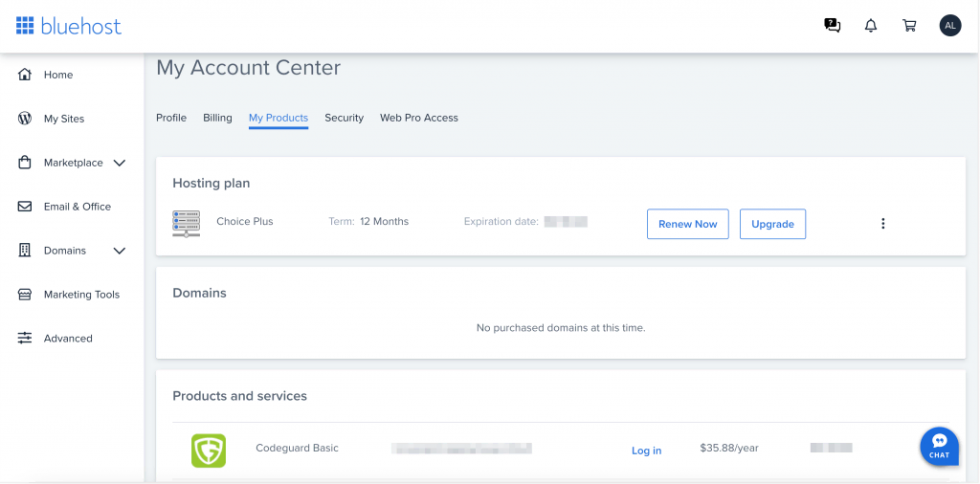Expand the Domains sidebar chevron
Screen dimensions: 980x484
click(120, 251)
